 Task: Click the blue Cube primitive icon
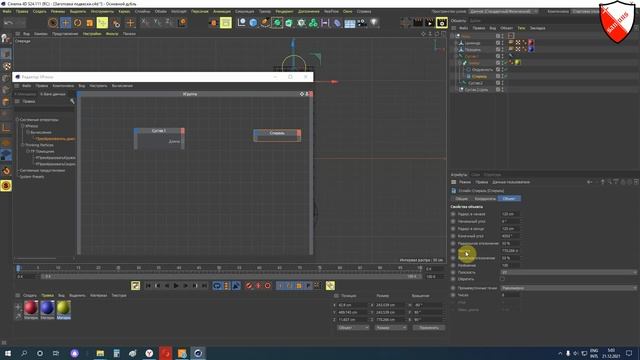pyautogui.click(x=253, y=23)
